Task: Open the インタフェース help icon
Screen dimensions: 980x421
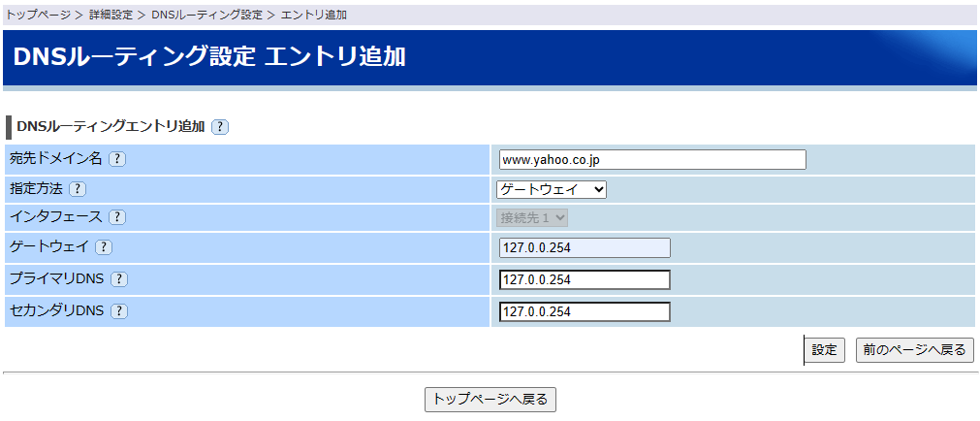Action: coord(117,218)
